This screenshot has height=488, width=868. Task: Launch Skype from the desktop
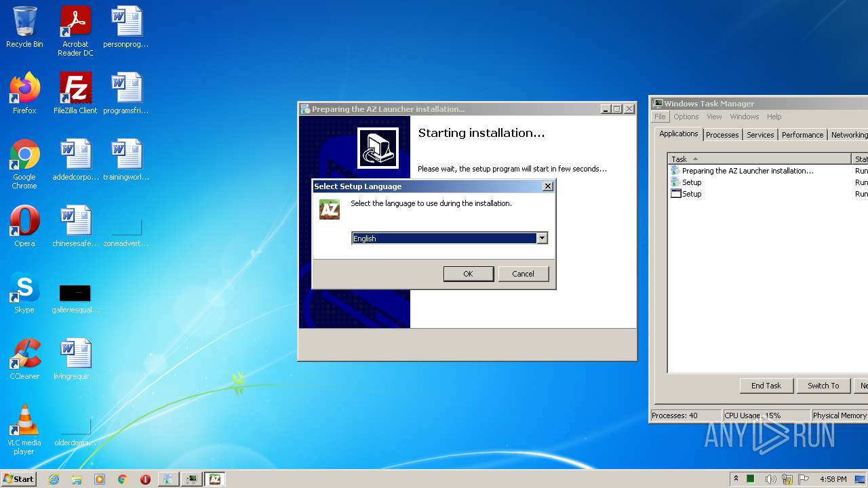point(24,293)
